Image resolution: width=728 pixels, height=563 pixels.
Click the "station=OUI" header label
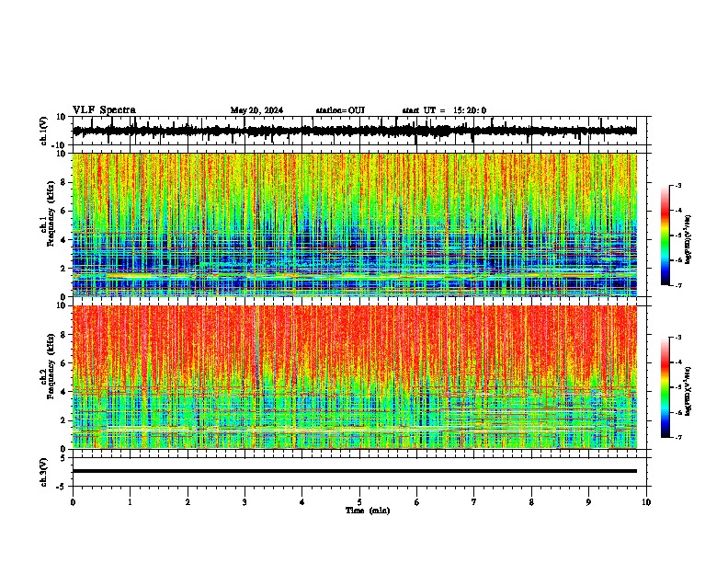pyautogui.click(x=340, y=110)
